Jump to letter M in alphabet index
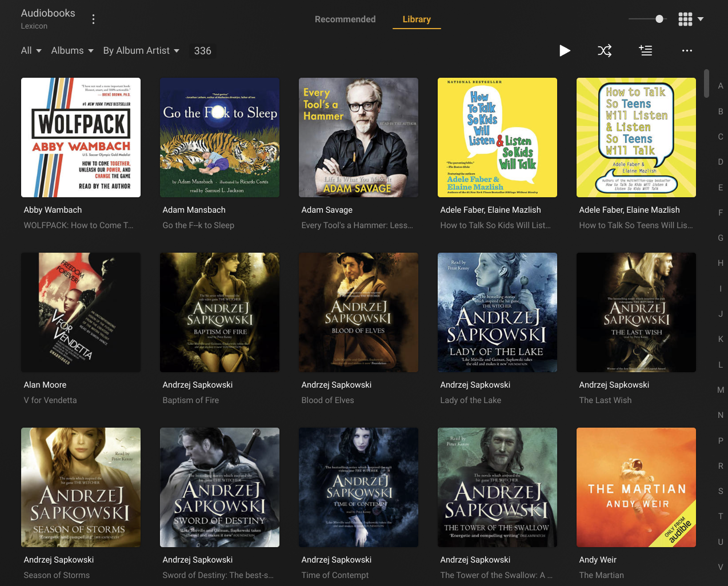Screen dimensions: 728x586 pos(721,390)
